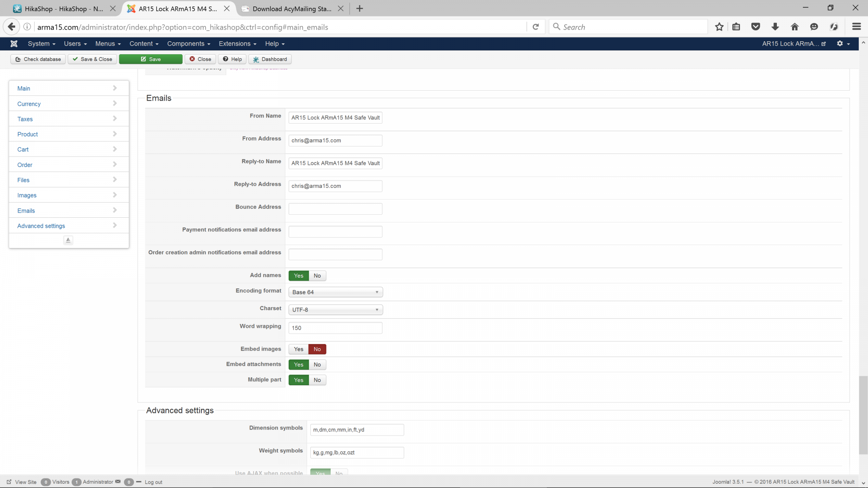Screen dimensions: 868x488
Task: Click the green Save button
Action: 151,59
